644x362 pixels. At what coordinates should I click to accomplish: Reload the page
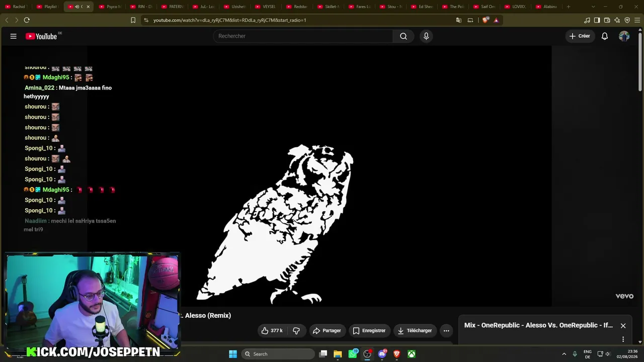pos(27,20)
